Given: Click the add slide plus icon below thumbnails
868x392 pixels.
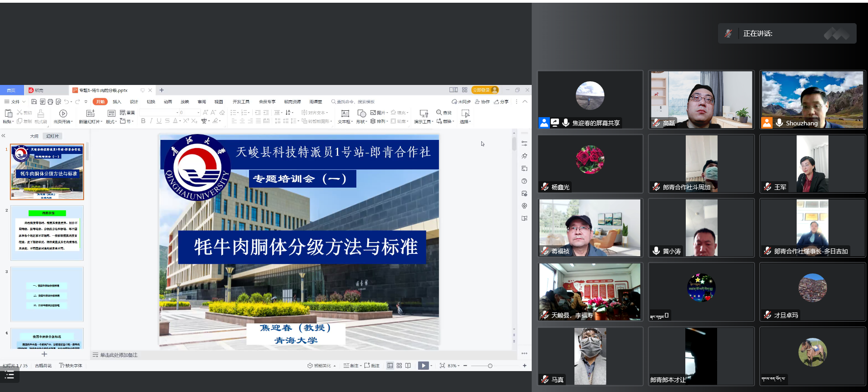Looking at the screenshot, I should pyautogui.click(x=44, y=354).
